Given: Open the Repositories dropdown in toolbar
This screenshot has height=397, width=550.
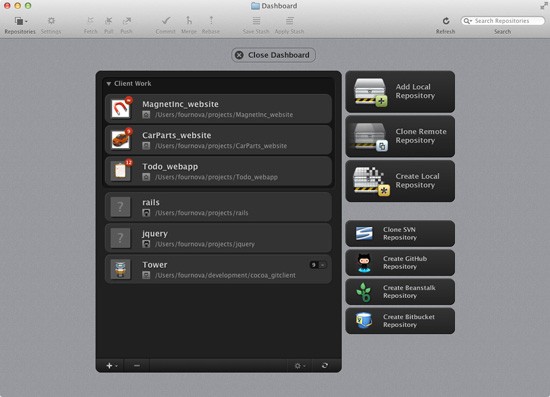Looking at the screenshot, I should coord(20,21).
